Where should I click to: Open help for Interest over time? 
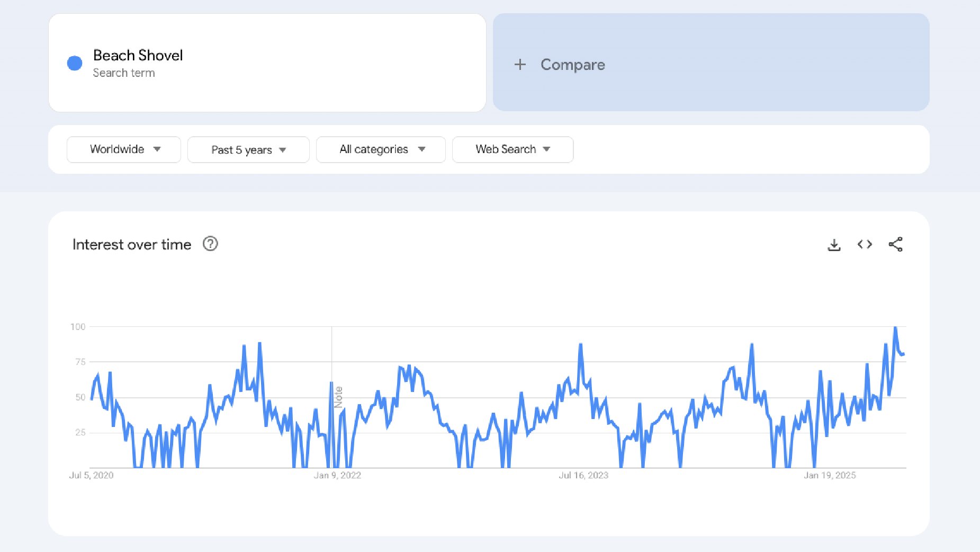(210, 244)
